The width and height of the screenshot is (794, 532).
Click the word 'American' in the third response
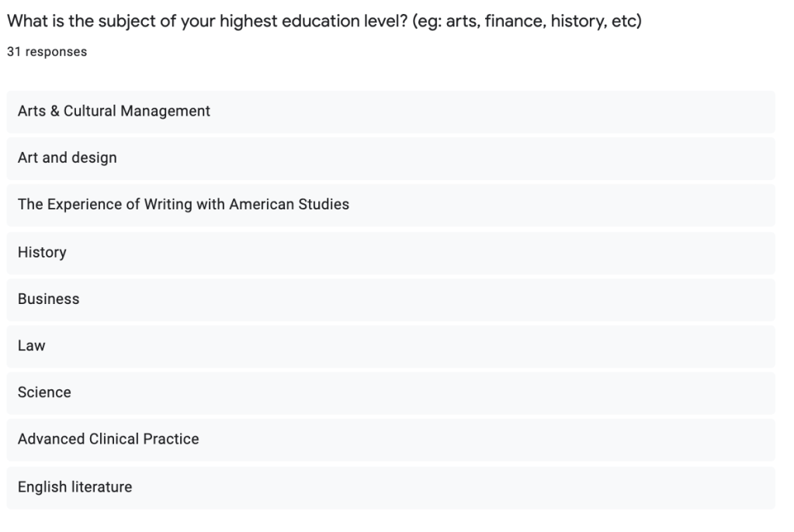[262, 205]
